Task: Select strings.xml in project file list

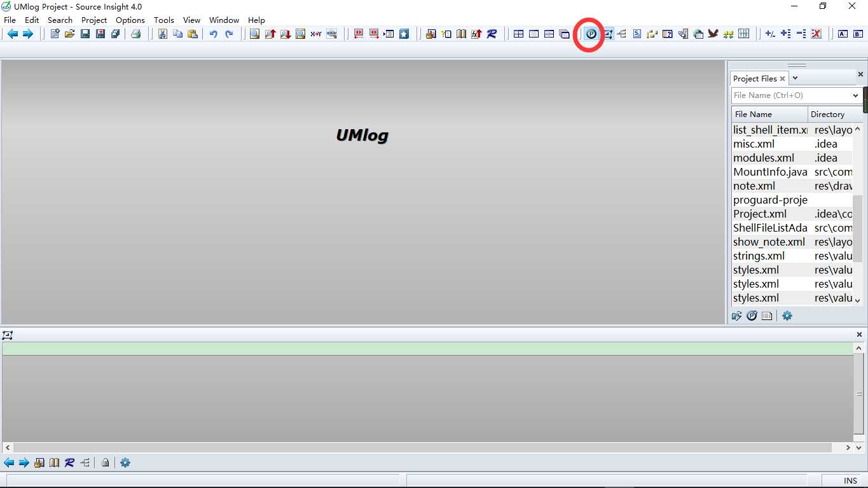Action: point(759,256)
